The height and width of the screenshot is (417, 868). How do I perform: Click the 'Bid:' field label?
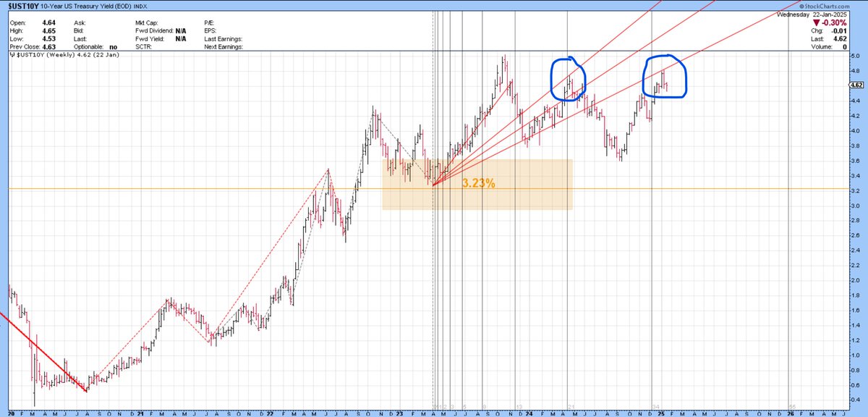point(79,31)
